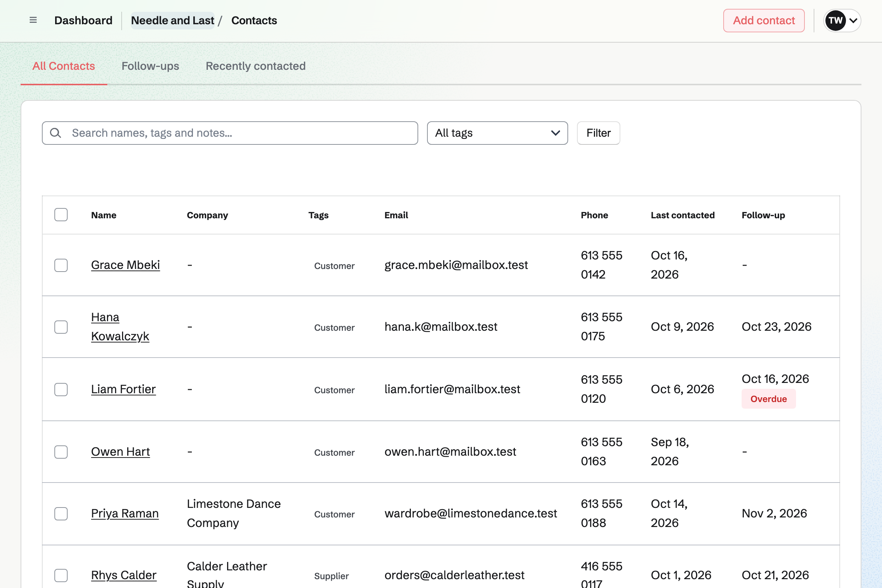Open the All tags dropdown

[497, 133]
